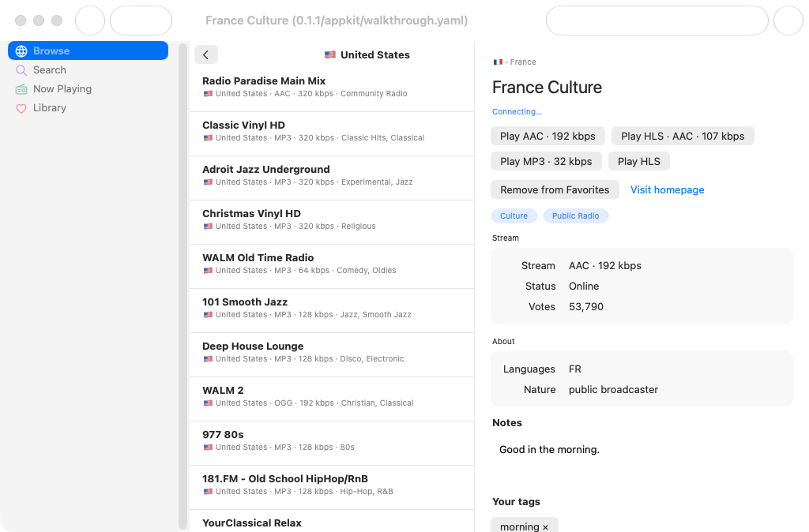Click the wide rounded field in the title bar
Screen dimensions: 809x532
tap(657, 21)
